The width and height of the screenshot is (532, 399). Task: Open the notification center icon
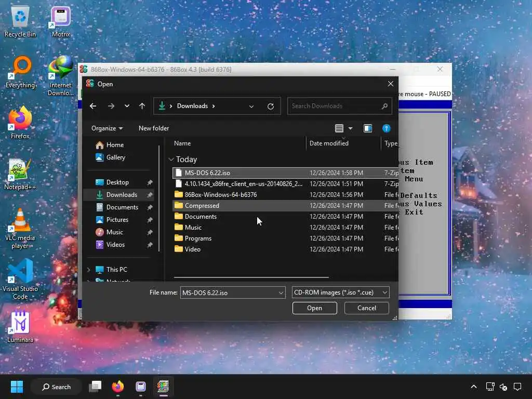pyautogui.click(x=517, y=387)
